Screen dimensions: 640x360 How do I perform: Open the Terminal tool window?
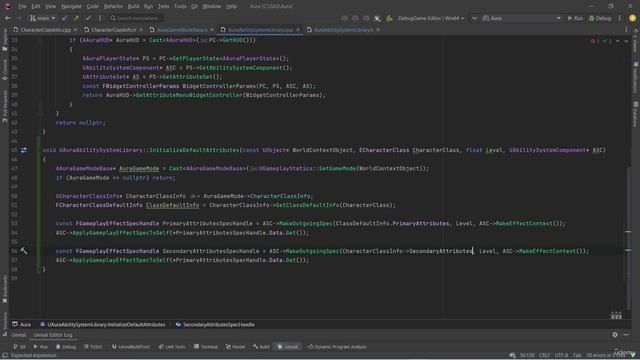tap(206, 347)
